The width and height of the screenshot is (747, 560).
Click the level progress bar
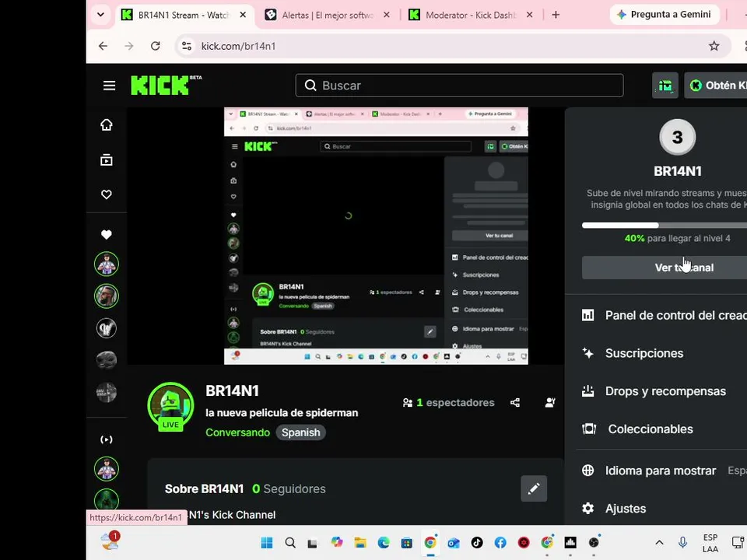pos(665,226)
